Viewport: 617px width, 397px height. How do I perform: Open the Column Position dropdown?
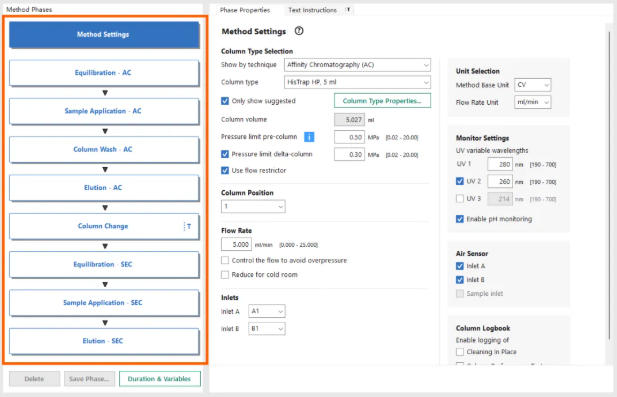click(253, 207)
